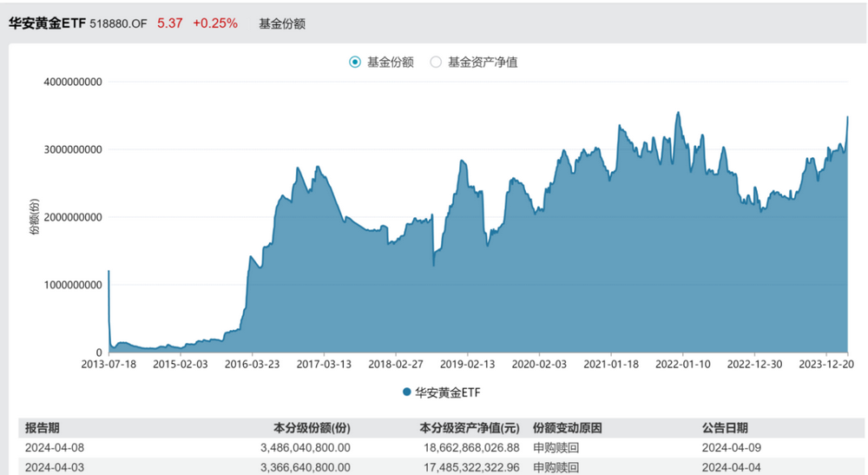
Task: Select the 2024-04-03 report row
Action: pyautogui.click(x=441, y=467)
